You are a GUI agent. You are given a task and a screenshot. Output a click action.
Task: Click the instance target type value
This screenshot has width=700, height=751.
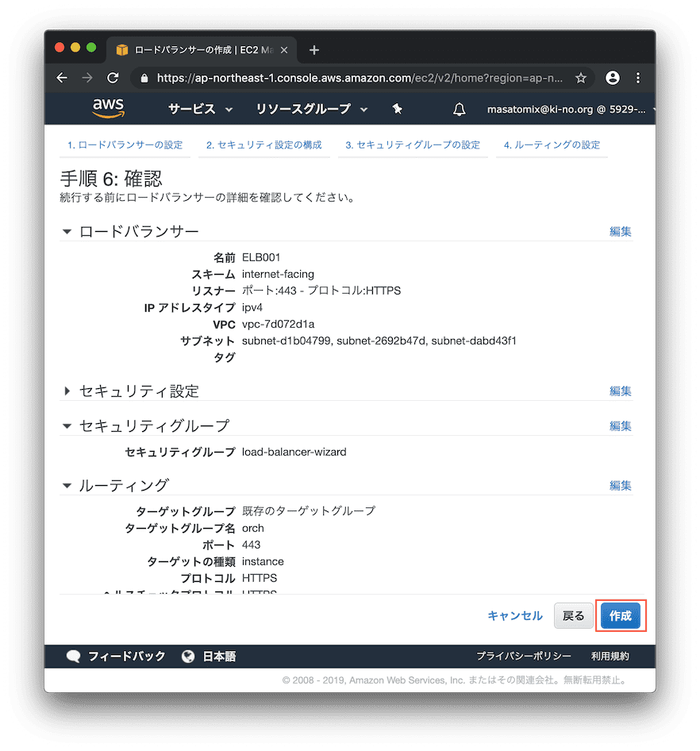coord(263,561)
